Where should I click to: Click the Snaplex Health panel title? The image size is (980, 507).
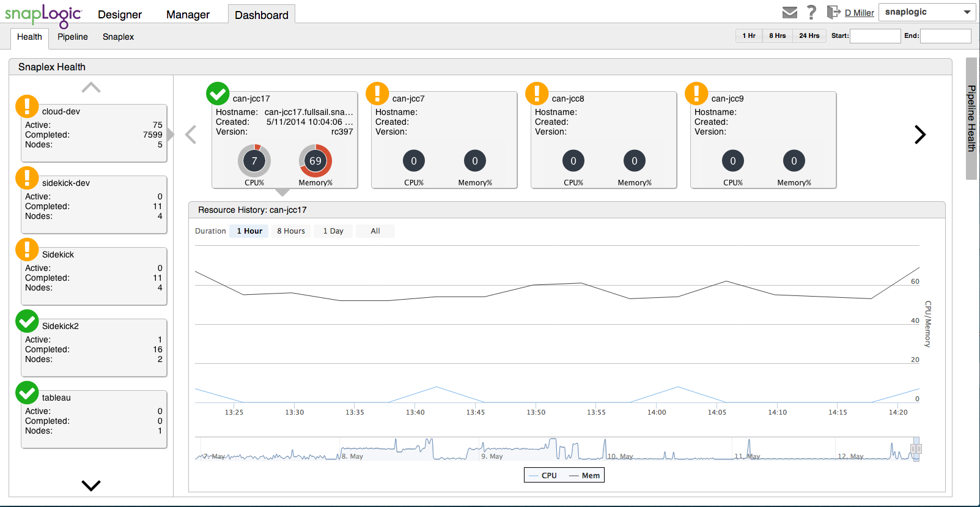[52, 67]
